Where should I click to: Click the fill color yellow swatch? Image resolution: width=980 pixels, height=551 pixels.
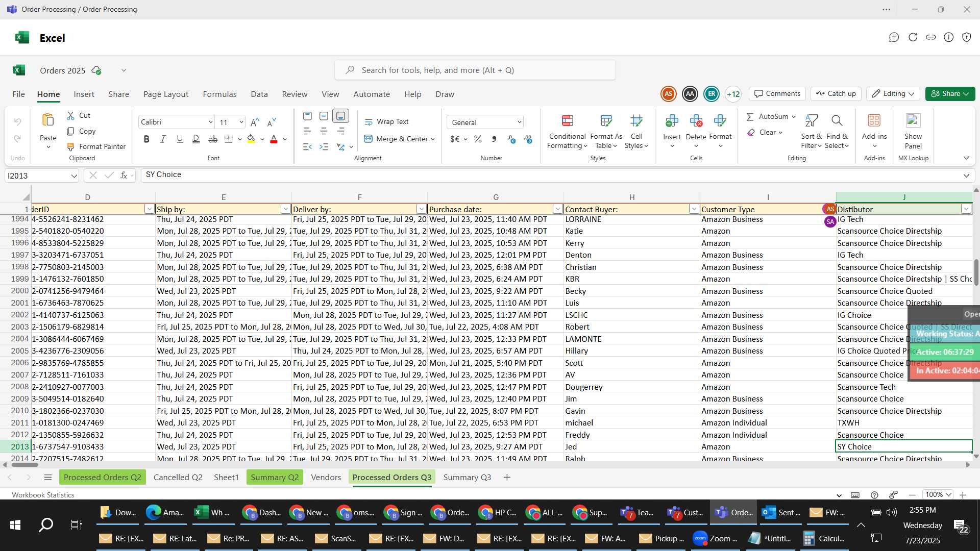coord(251,139)
